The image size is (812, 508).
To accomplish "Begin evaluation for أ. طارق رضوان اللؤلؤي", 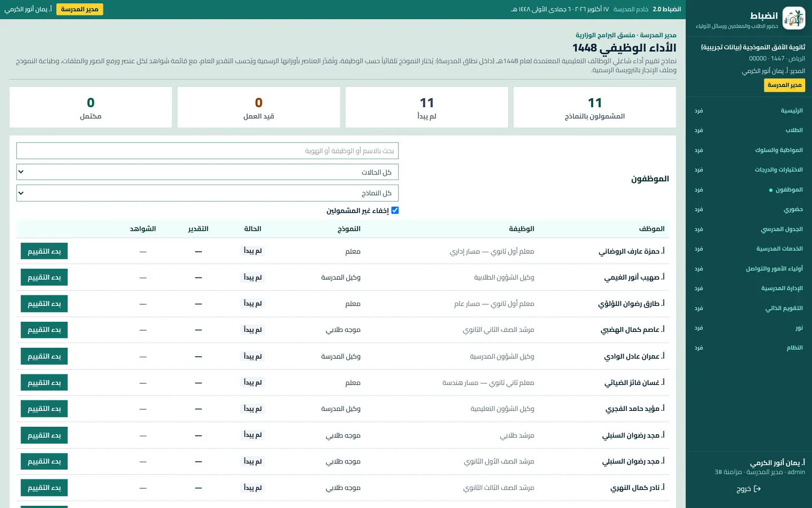I will (44, 304).
